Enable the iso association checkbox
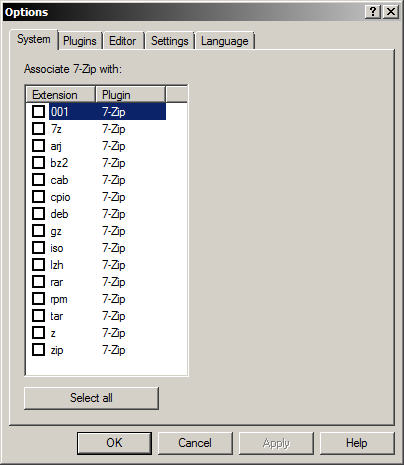The height and width of the screenshot is (465, 404). click(38, 248)
